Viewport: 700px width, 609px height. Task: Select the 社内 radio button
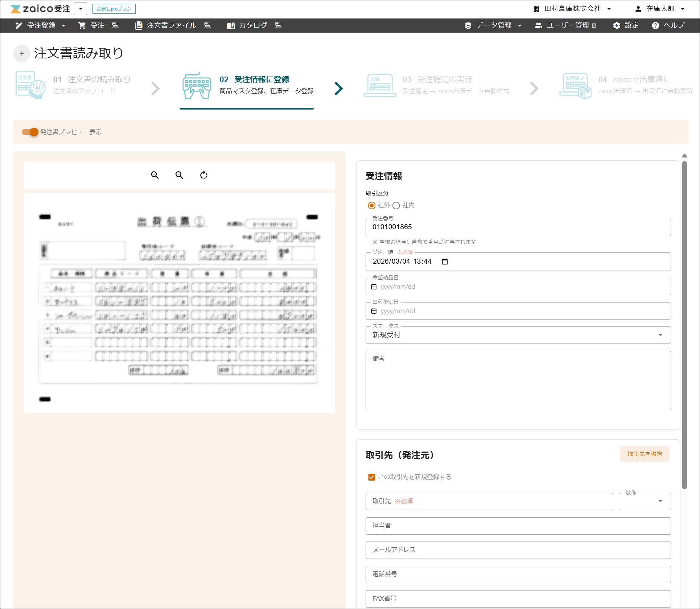click(396, 206)
